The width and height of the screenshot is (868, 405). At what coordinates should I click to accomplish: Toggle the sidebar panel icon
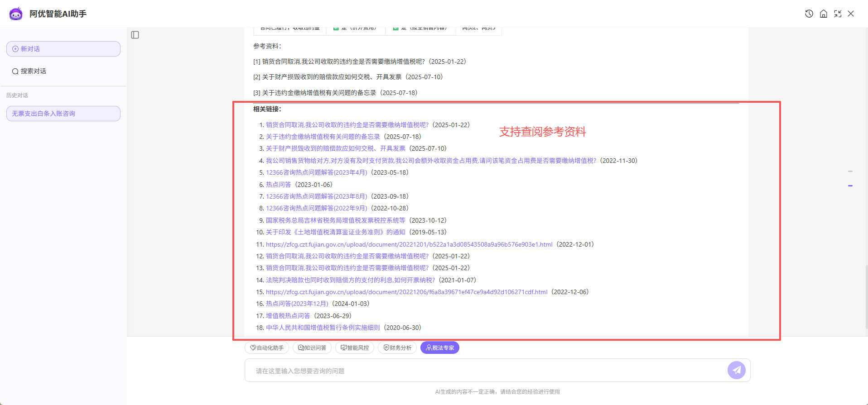point(135,35)
